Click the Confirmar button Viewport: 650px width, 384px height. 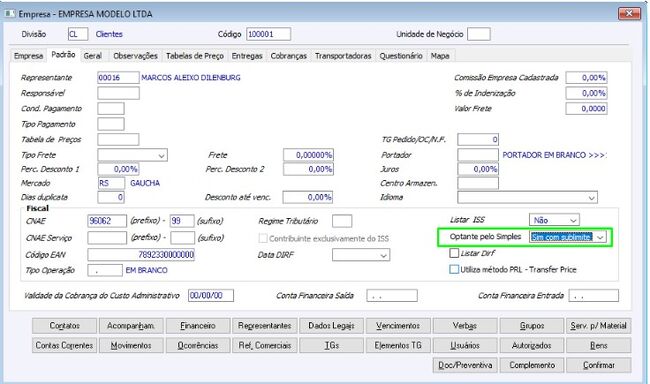599,365
